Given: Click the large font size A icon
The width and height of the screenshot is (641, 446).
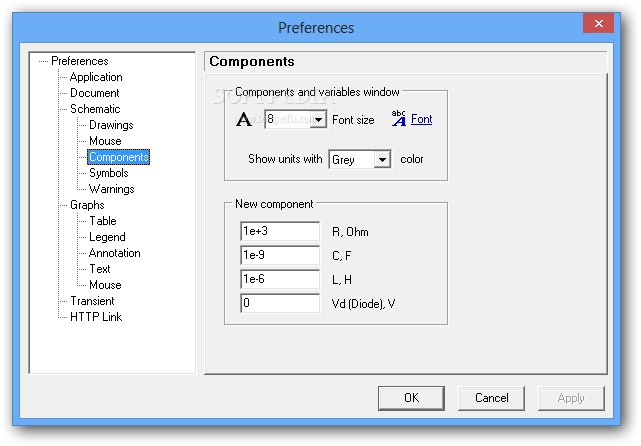Looking at the screenshot, I should (244, 120).
